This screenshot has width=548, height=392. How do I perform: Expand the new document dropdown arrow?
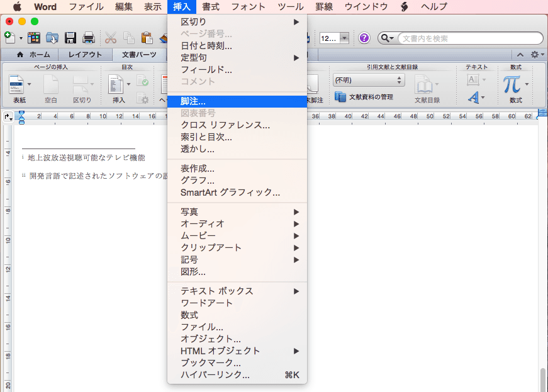click(21, 38)
